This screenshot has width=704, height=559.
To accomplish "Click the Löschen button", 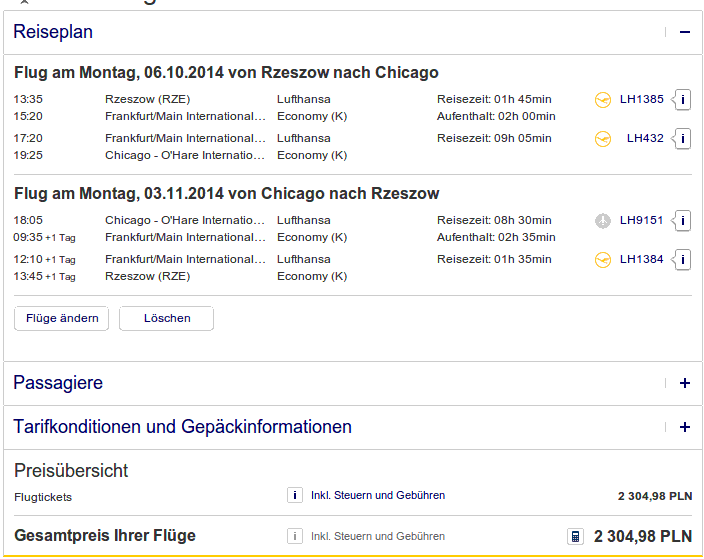I will pyautogui.click(x=167, y=318).
